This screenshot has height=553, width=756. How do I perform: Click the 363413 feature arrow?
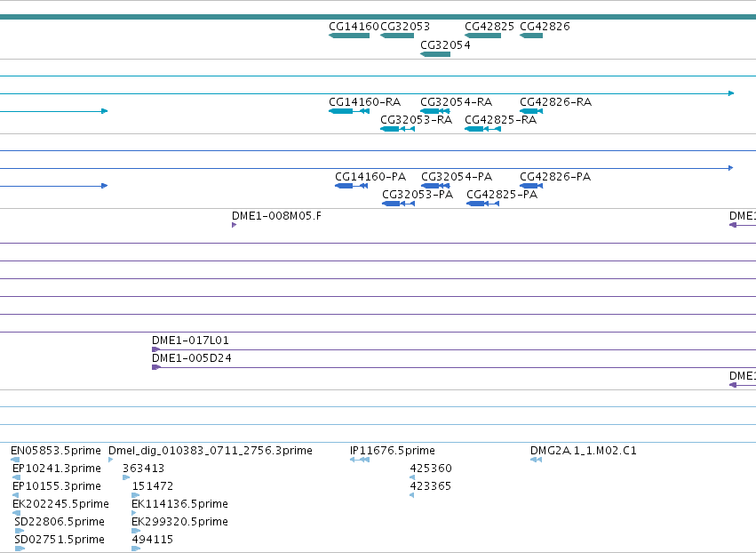(126, 477)
